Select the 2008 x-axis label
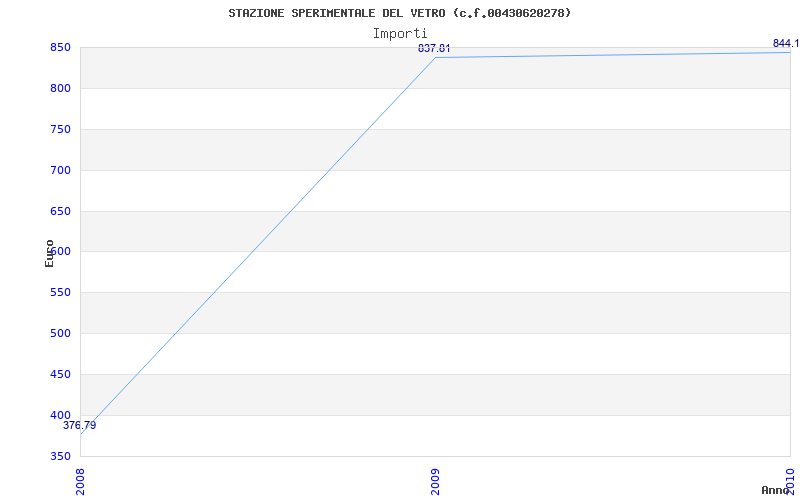 (x=80, y=482)
